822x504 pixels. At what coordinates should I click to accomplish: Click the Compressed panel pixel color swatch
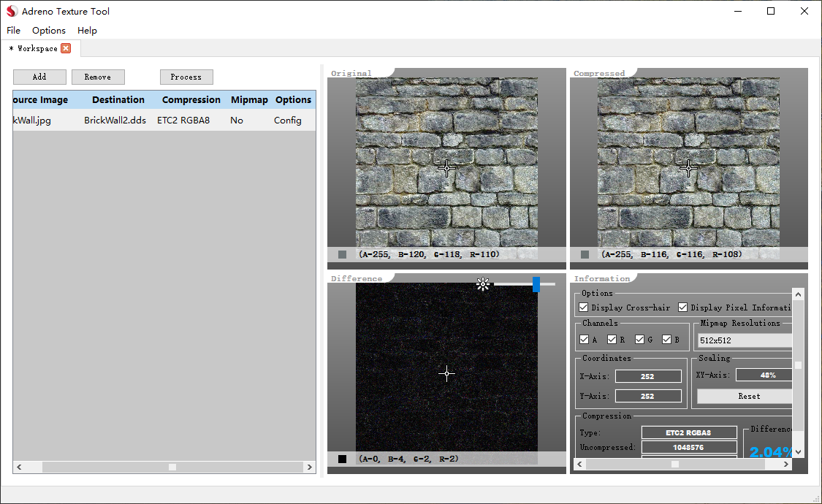[x=585, y=254]
